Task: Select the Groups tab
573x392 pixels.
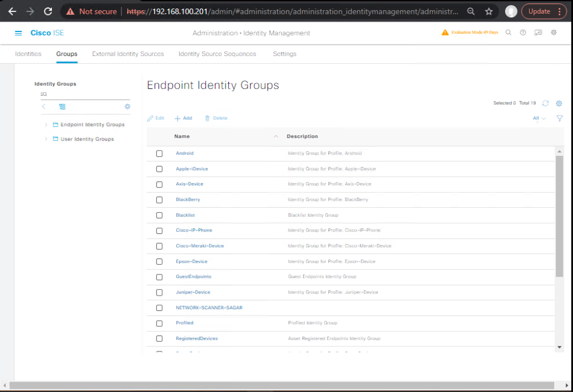Action: tap(67, 54)
